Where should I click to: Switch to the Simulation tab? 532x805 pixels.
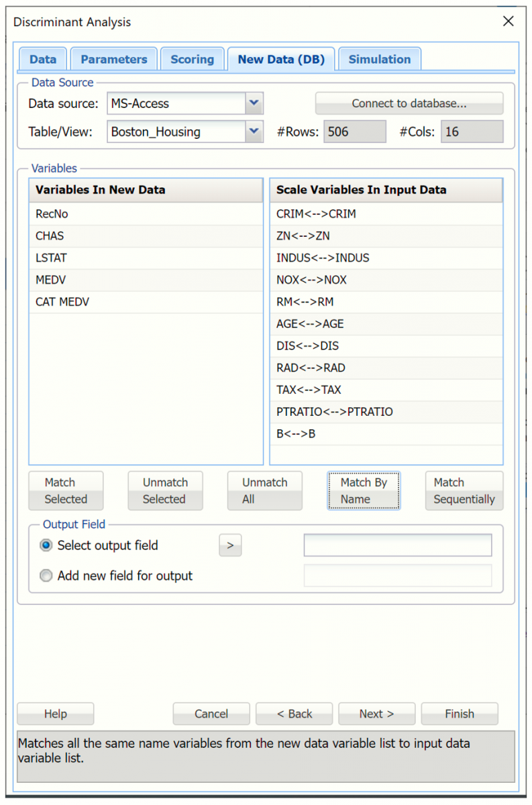click(379, 59)
